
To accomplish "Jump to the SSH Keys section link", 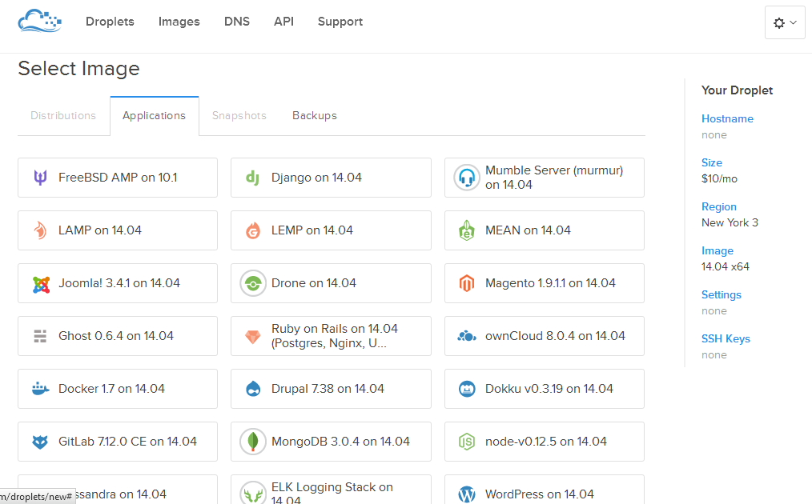I will coord(726,338).
